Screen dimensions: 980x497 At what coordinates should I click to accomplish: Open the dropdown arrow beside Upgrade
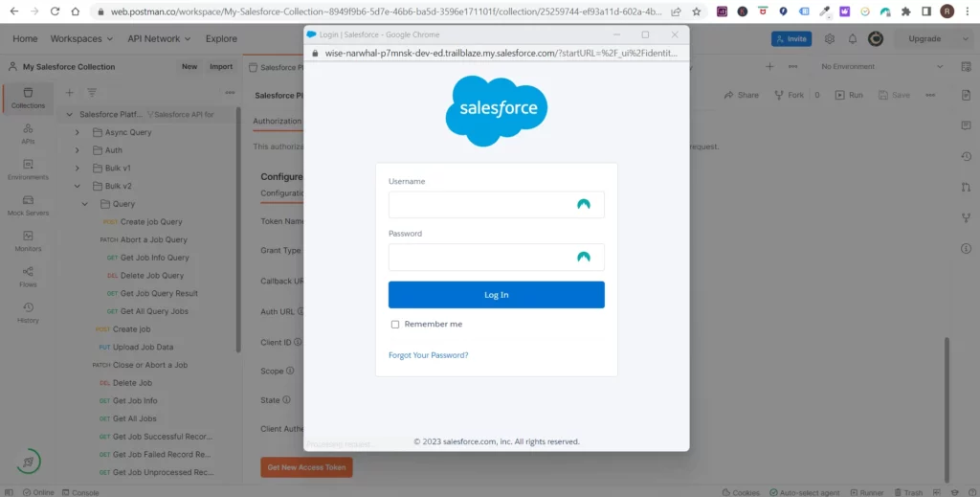click(x=965, y=38)
